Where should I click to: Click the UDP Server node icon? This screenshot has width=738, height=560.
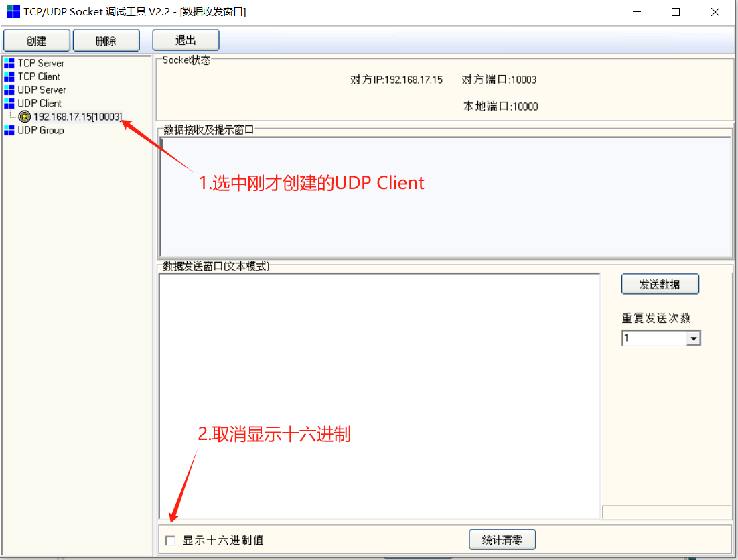[x=9, y=90]
